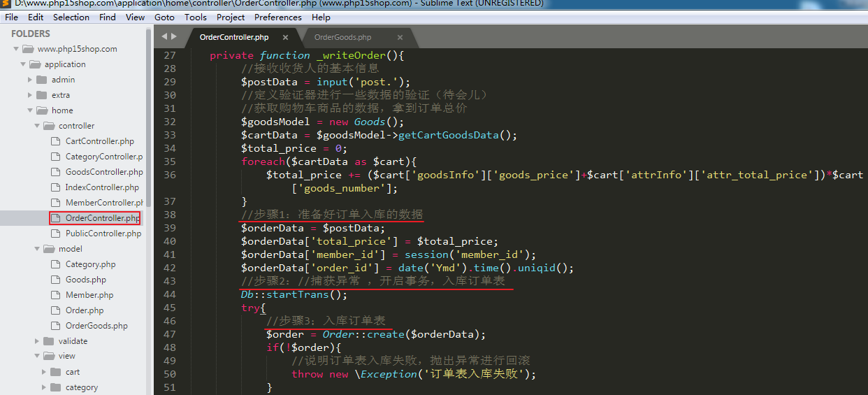This screenshot has width=868, height=395.
Task: Click the admin folder icon
Action: (43, 80)
